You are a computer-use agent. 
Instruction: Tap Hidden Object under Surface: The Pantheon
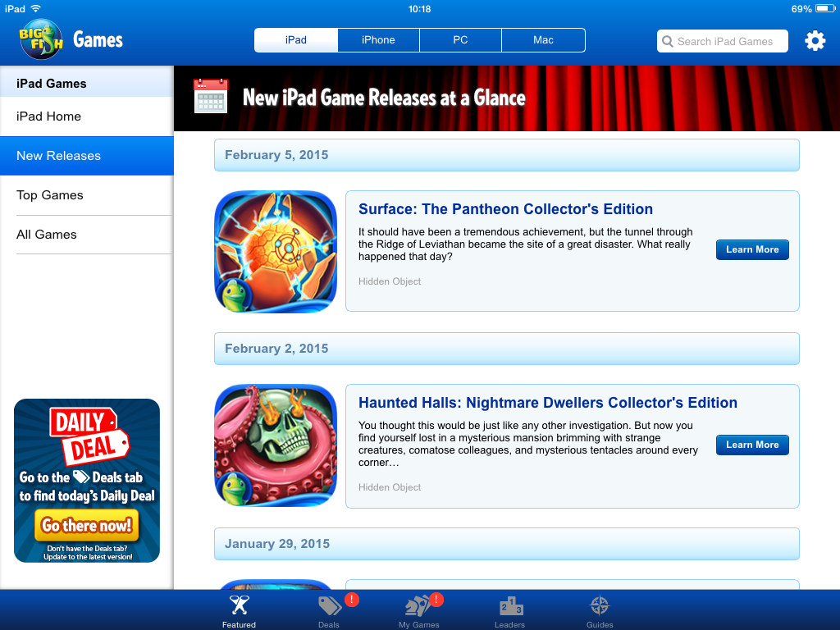390,281
